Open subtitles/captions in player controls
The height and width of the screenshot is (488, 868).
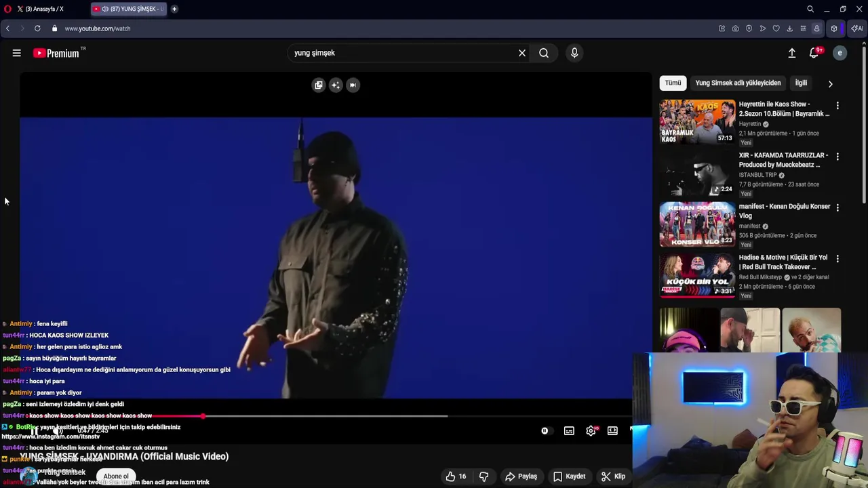point(569,431)
